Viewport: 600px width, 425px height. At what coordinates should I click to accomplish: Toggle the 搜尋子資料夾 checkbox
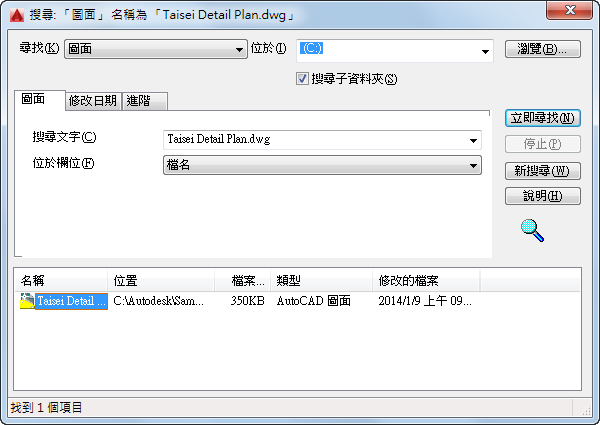pyautogui.click(x=302, y=79)
